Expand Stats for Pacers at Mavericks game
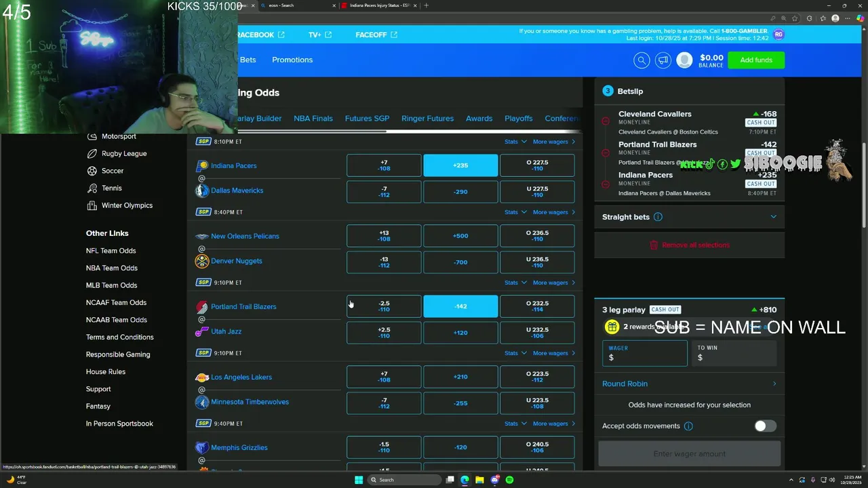868x488 pixels. click(515, 212)
